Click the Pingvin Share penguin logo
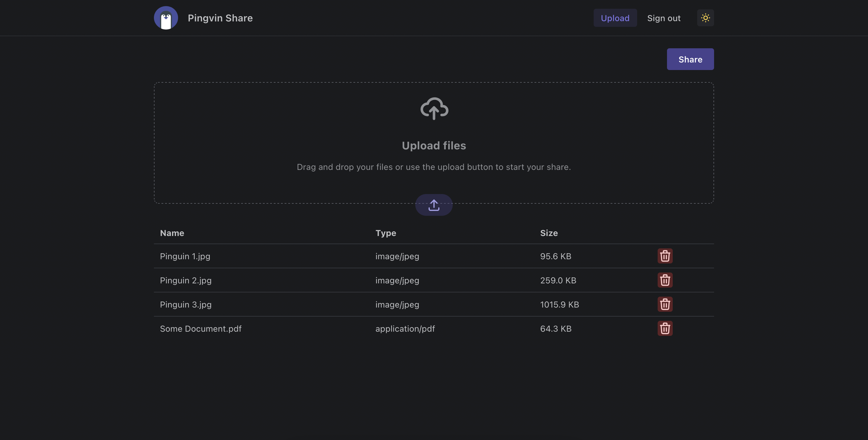 click(x=166, y=18)
